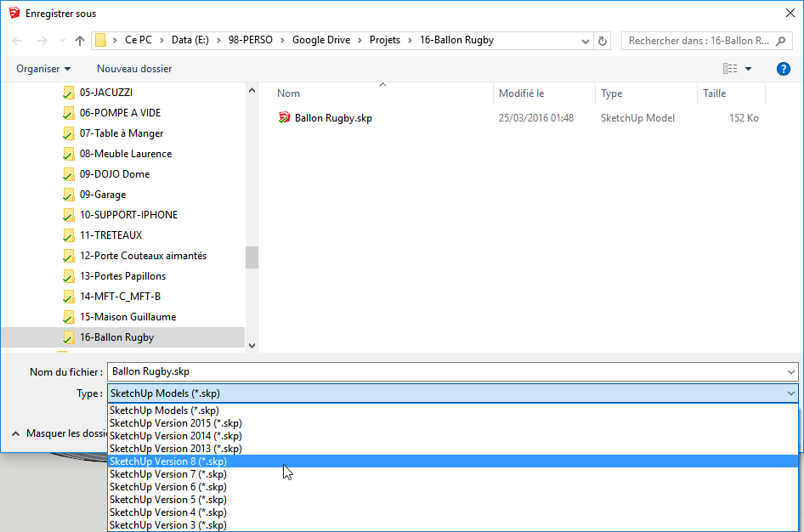Screen dimensions: 804x532
Task: Choose SketchUp Version 8 (*.skp)
Action: click(453, 461)
